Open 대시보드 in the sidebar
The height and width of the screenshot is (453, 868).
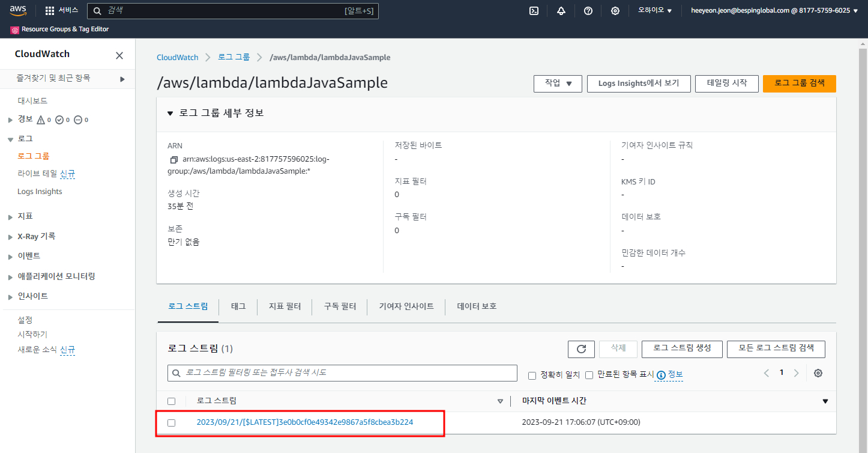click(32, 101)
